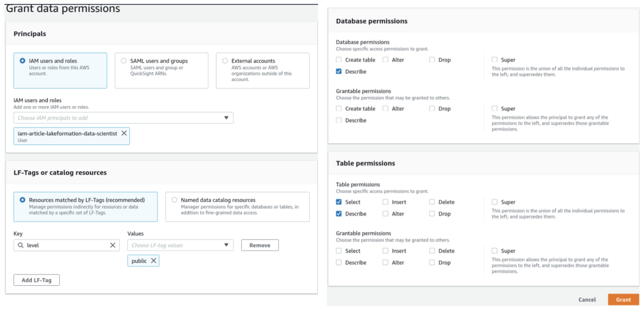Click the 'public' tag value text
The height and width of the screenshot is (316, 644).
(139, 261)
